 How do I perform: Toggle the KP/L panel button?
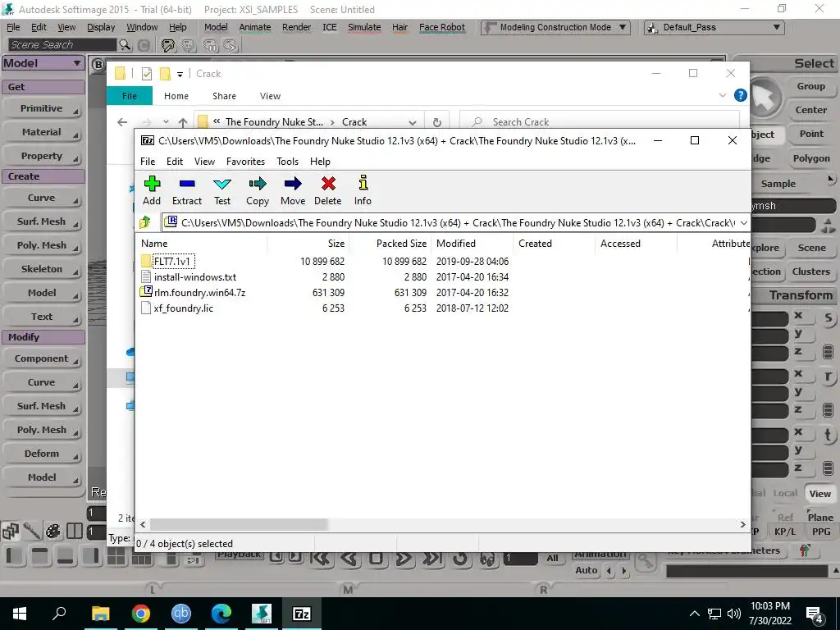click(785, 532)
